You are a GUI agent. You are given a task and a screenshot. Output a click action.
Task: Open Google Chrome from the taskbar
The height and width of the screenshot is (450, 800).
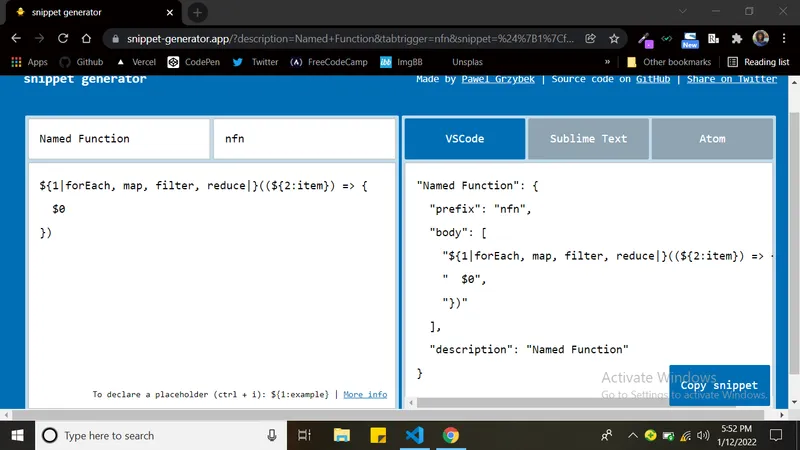[451, 436]
